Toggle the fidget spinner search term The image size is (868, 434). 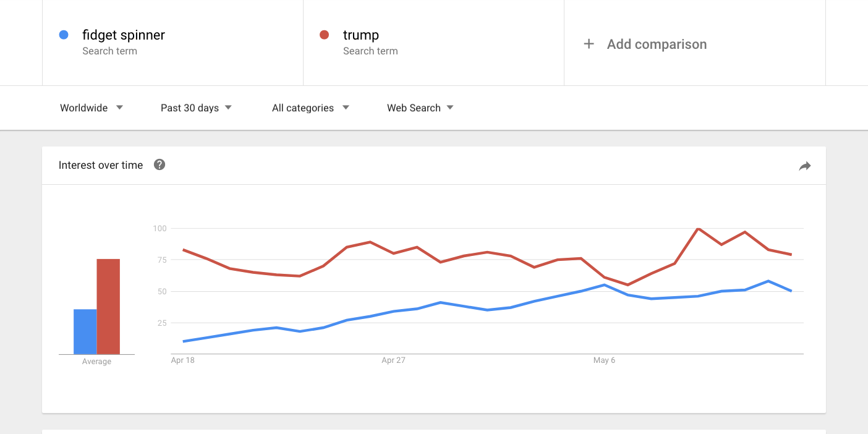pyautogui.click(x=123, y=35)
